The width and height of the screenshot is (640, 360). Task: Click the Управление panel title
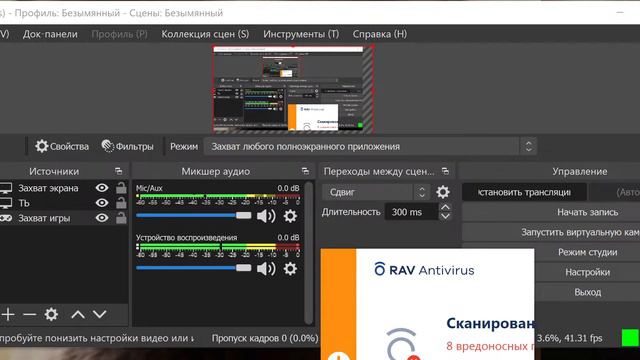coord(580,171)
